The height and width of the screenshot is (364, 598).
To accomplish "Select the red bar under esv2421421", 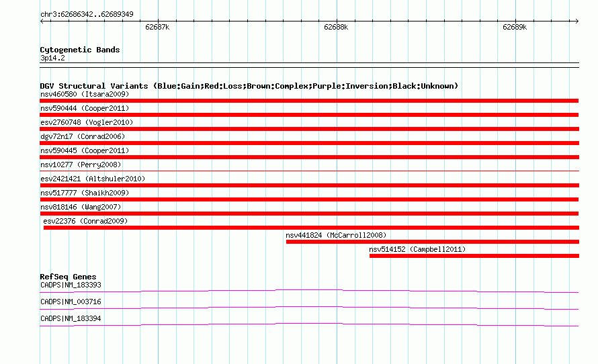I will [x=309, y=185].
